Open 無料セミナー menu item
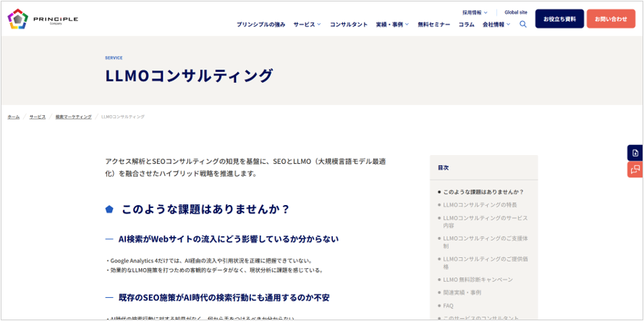 click(433, 25)
